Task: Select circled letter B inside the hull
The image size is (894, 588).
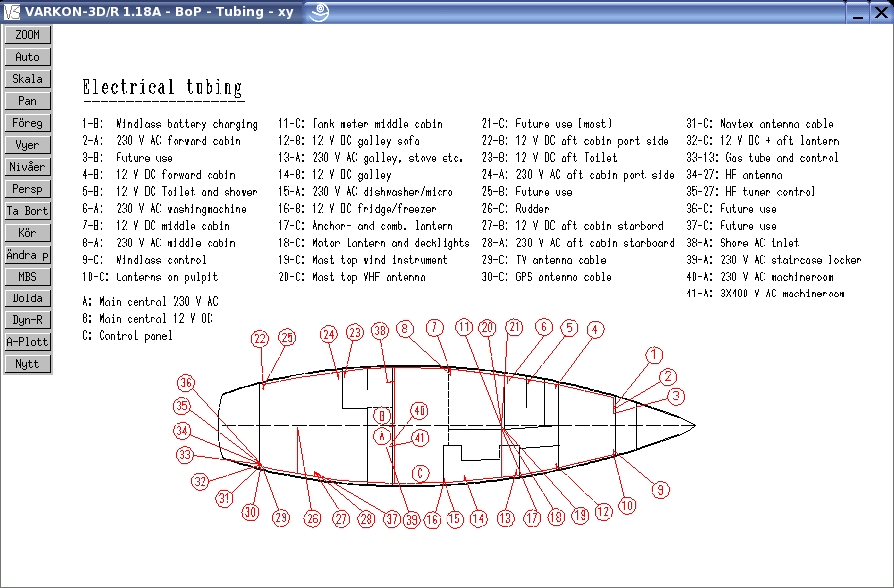Action: click(x=382, y=416)
